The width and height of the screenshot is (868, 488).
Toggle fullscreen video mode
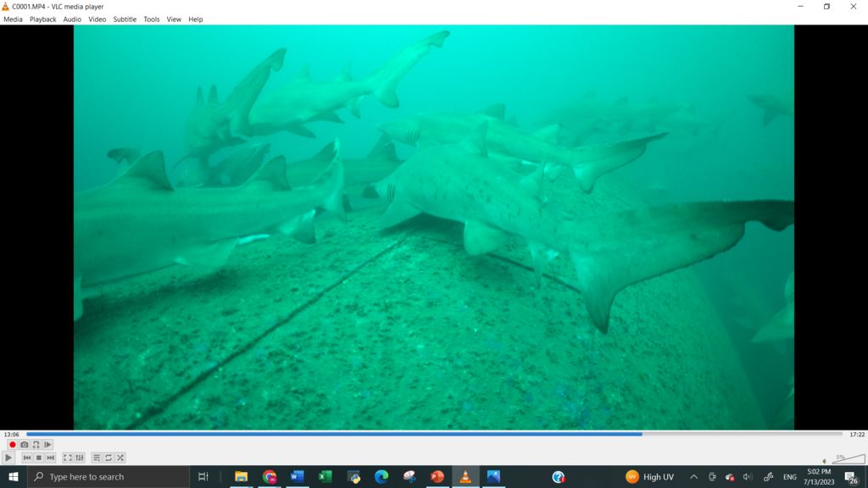pos(68,457)
